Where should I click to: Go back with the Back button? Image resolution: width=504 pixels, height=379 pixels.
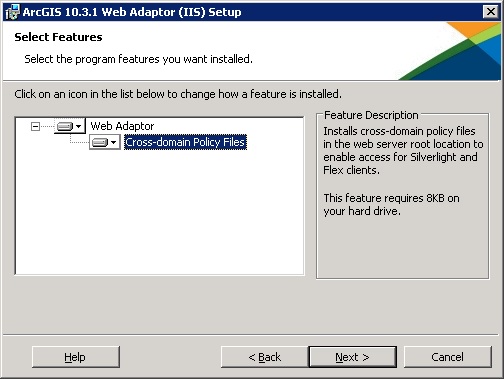tap(264, 357)
